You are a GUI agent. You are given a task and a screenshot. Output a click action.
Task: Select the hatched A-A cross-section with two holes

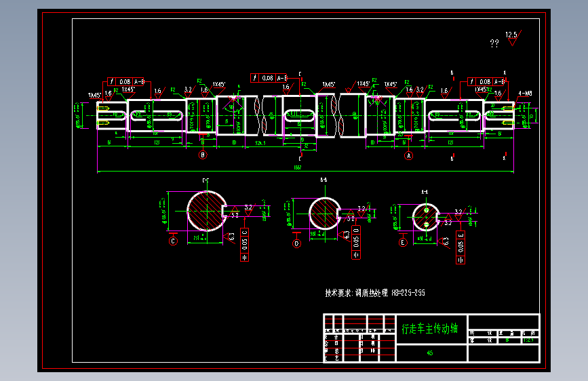426,217
